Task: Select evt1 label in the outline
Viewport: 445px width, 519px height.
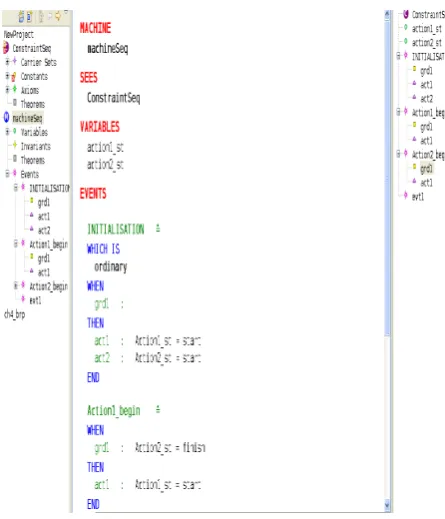Action: click(x=418, y=197)
